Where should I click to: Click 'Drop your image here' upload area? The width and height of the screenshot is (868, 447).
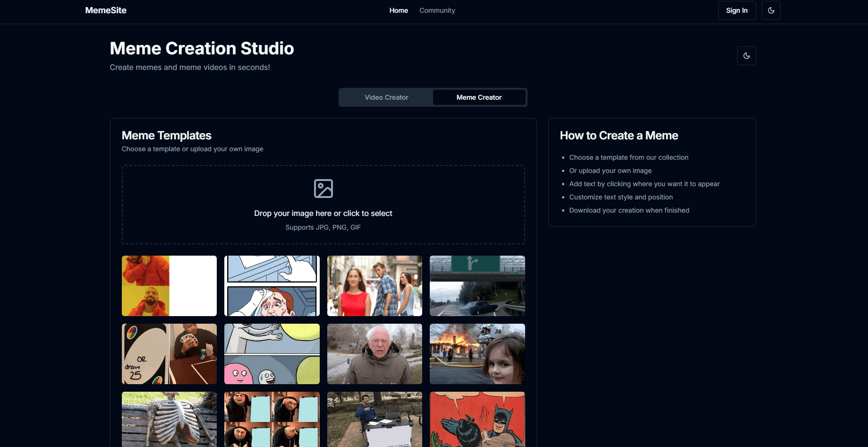pos(323,214)
